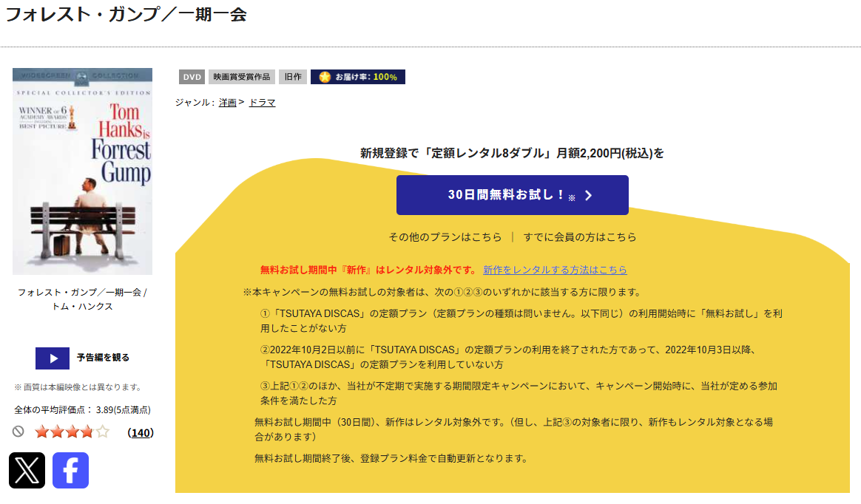Click the 旧作 tag
The width and height of the screenshot is (861, 504).
[x=293, y=77]
